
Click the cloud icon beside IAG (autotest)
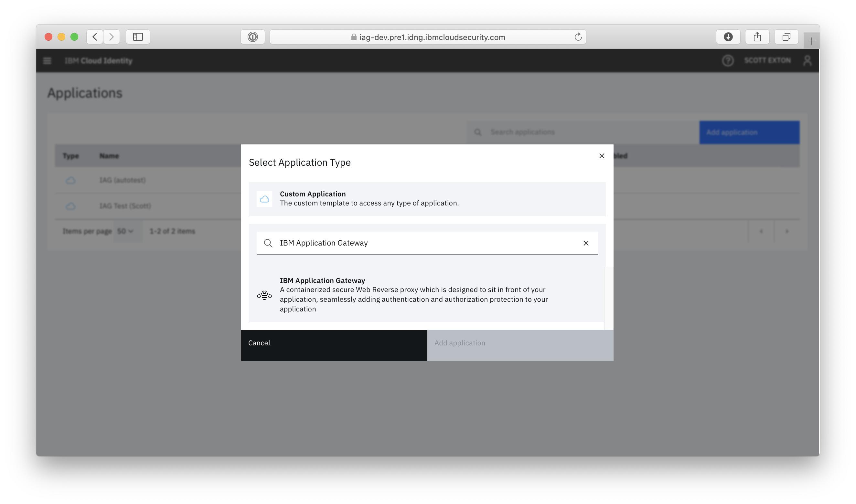point(70,180)
